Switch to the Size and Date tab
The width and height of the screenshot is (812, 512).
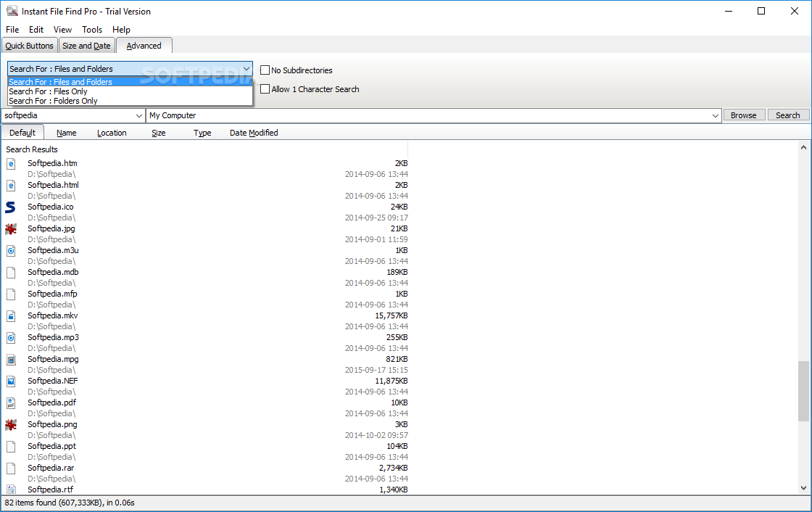point(86,46)
